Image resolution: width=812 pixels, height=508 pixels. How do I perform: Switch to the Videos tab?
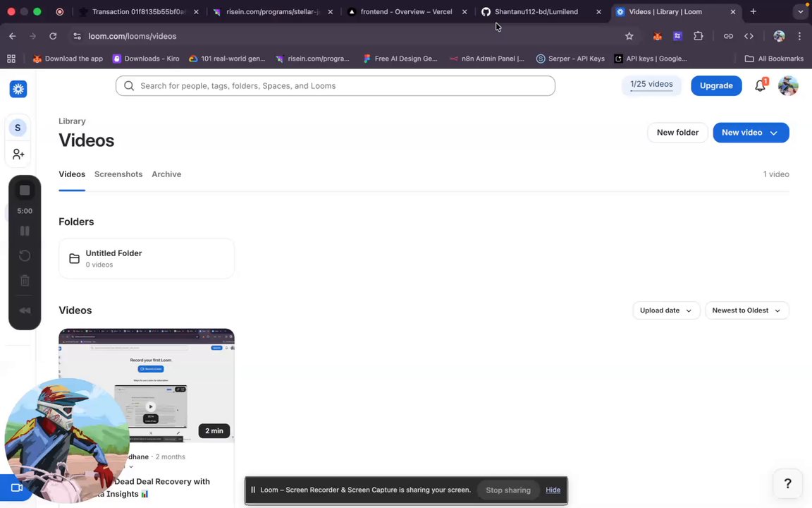point(71,174)
